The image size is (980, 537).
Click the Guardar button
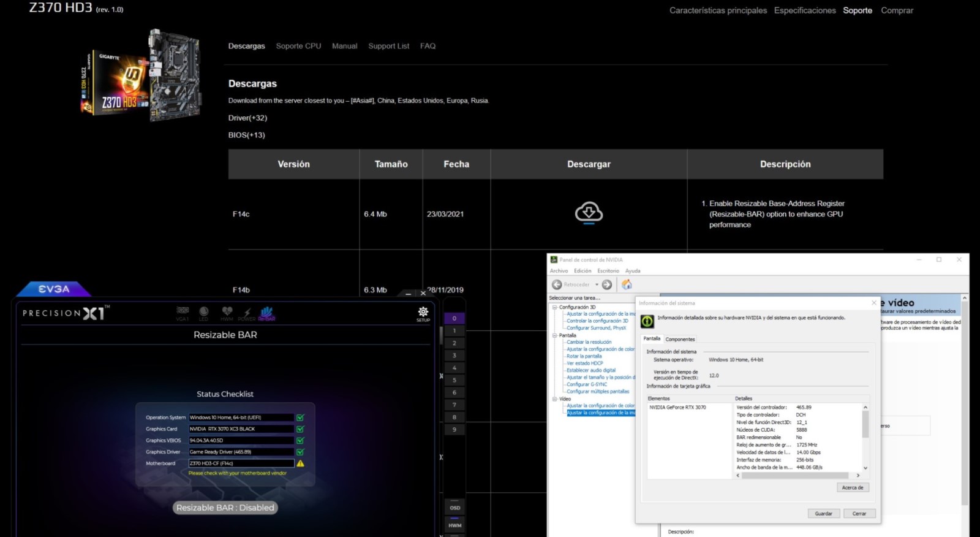click(x=824, y=513)
